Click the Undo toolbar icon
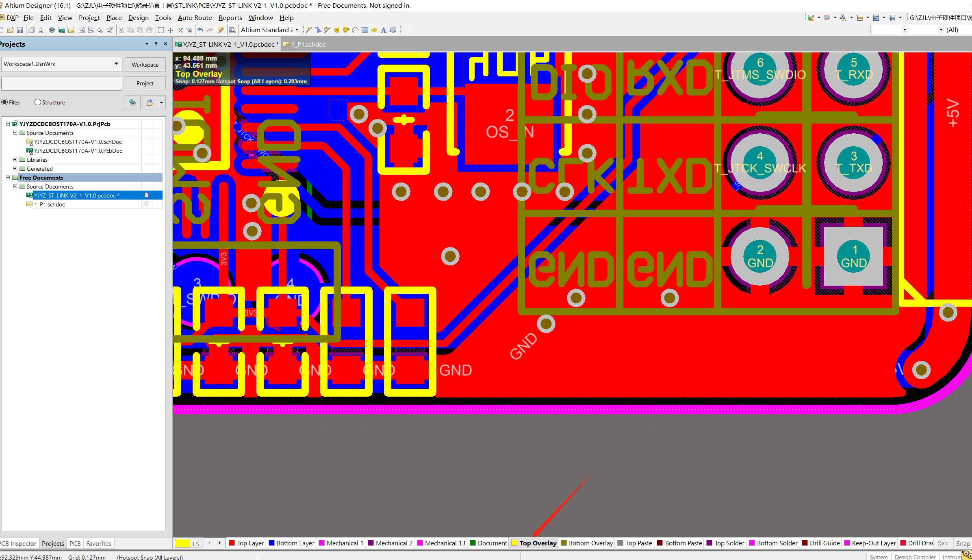The height and width of the screenshot is (560, 972). (x=200, y=30)
